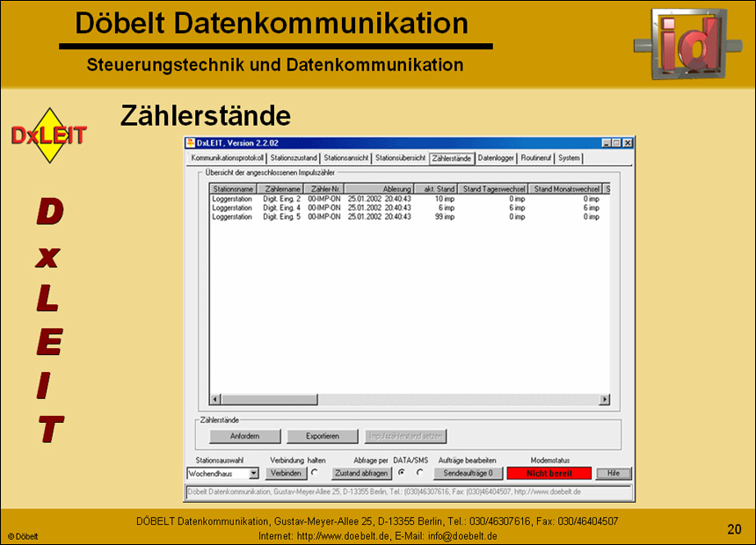Sort by Stand Tageswechsel column header
Viewport: 756px width, 545px height.
pos(493,189)
